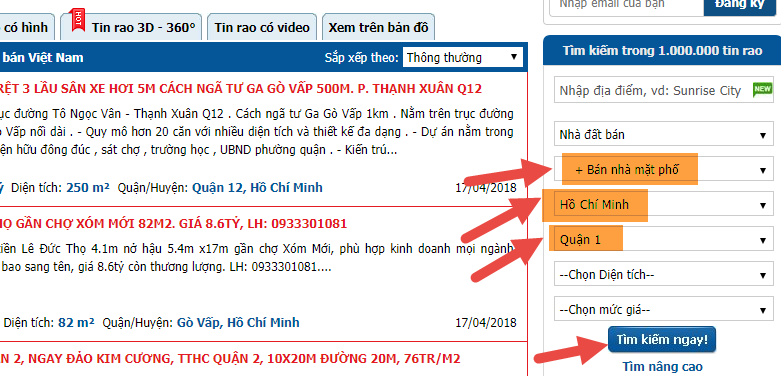Click the area value 82 m²

point(76,322)
